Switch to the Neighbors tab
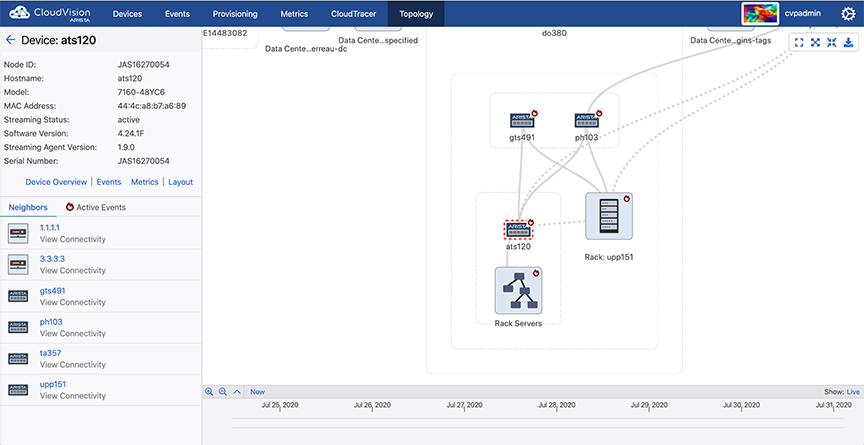 28,208
